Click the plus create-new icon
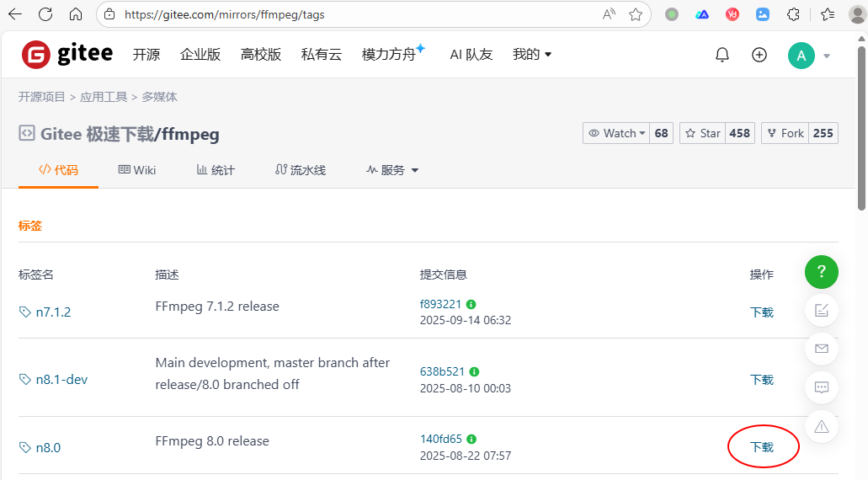Screen dimensions: 868x480 click(x=759, y=55)
